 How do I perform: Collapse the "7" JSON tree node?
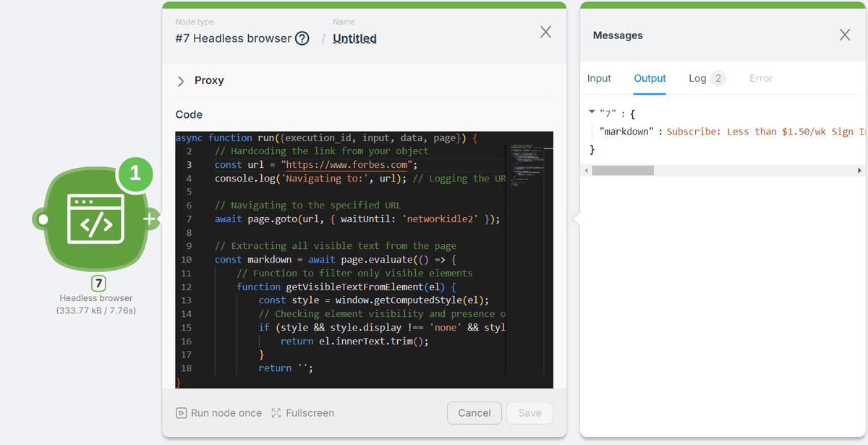[592, 112]
